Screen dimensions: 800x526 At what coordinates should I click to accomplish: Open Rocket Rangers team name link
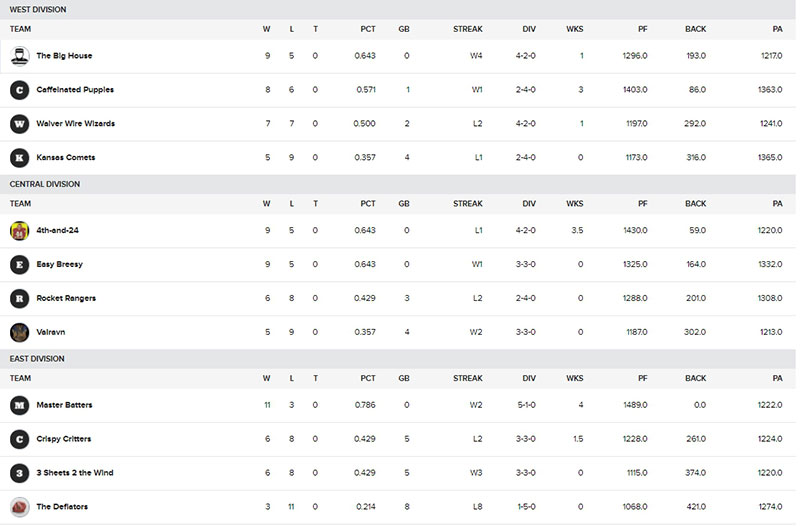66,298
